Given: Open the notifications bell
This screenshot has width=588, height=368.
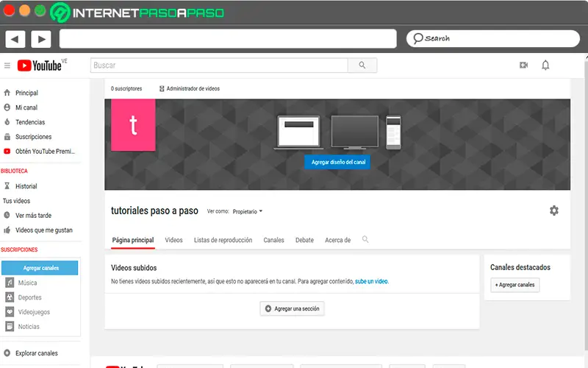Looking at the screenshot, I should (x=545, y=66).
